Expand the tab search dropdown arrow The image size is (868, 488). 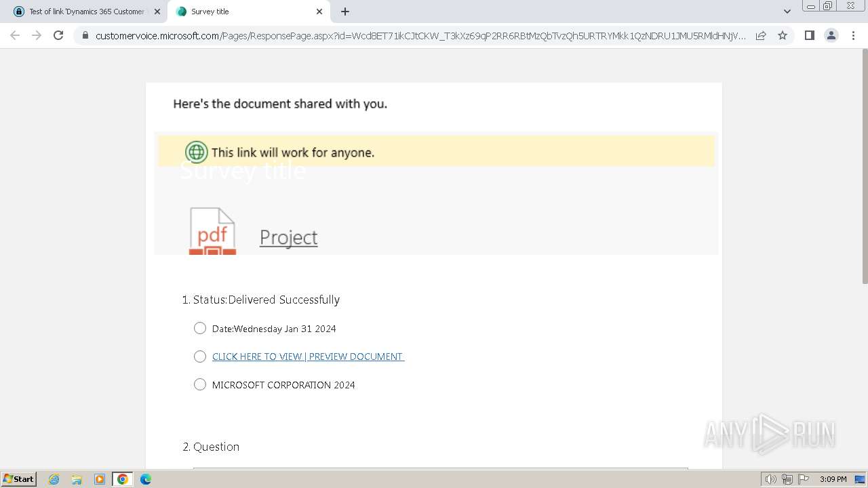tap(787, 12)
